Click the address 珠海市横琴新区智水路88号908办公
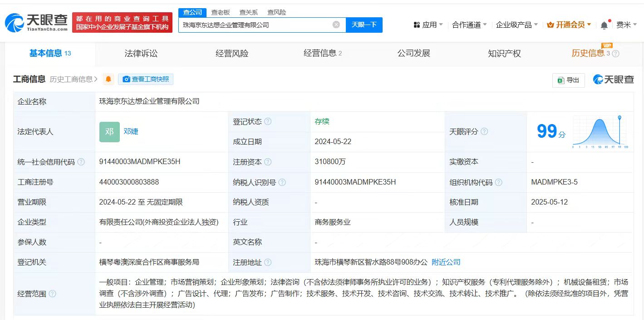This screenshot has height=320, width=644. point(371,262)
